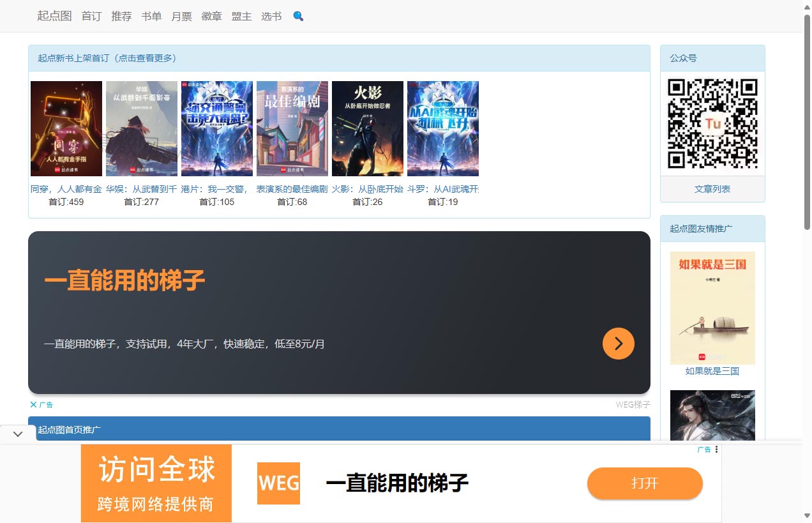The width and height of the screenshot is (812, 523).
Task: Click the 公众号 QR code image
Action: pyautogui.click(x=712, y=125)
